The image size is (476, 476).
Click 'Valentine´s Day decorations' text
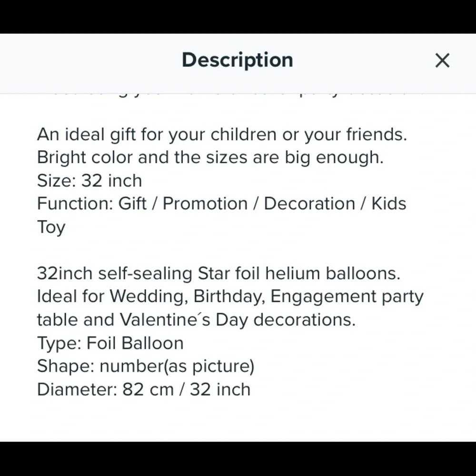click(x=238, y=320)
